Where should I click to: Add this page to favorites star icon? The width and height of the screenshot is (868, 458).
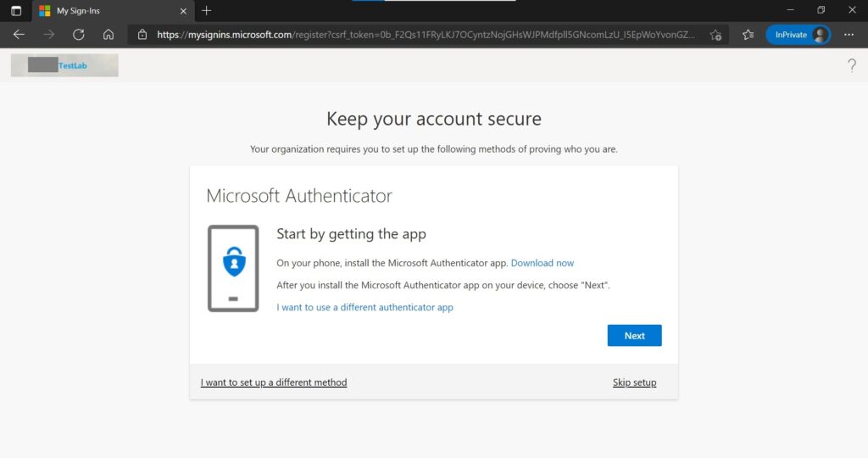715,35
